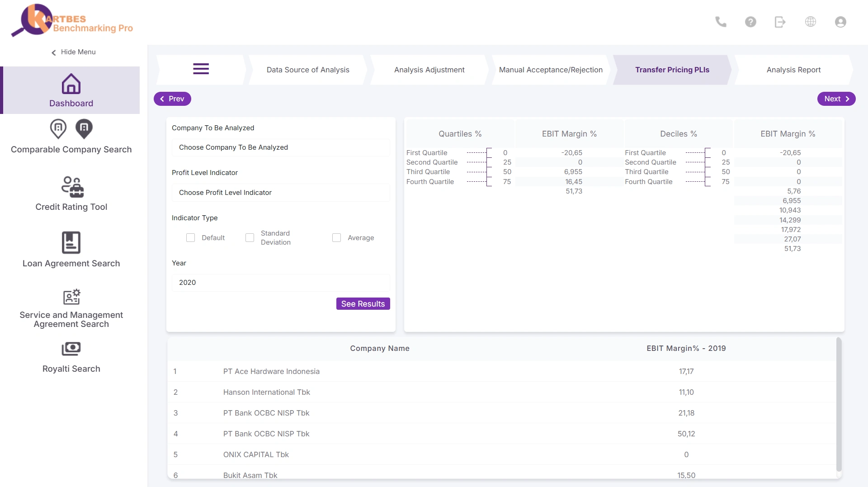The height and width of the screenshot is (487, 868).
Task: Open the Dashboard menu label
Action: coord(71,104)
